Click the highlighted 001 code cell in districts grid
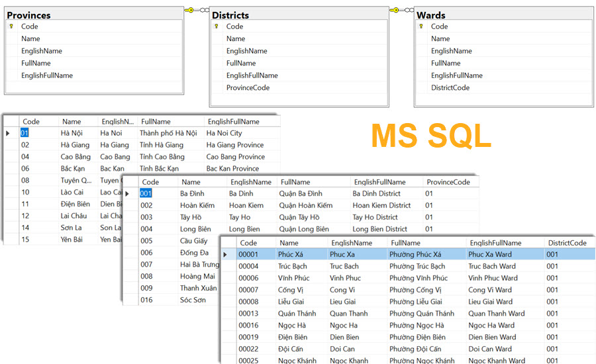 [147, 193]
